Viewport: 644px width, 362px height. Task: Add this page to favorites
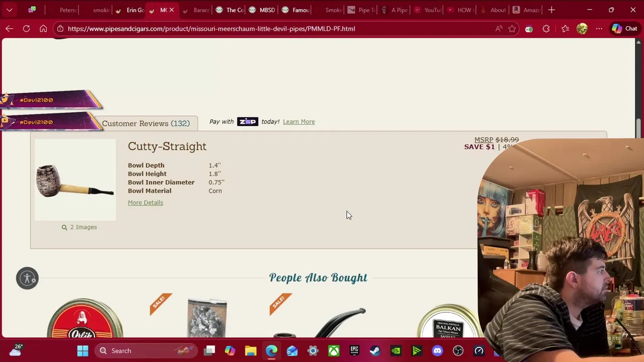pyautogui.click(x=512, y=29)
